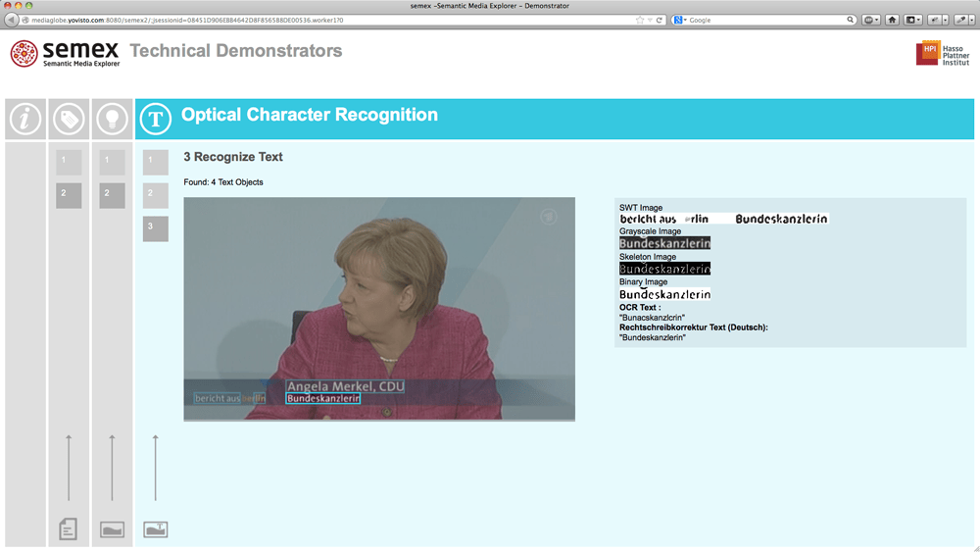Select step 1 in the lightbulb column
Image resolution: width=980 pixels, height=552 pixels.
click(x=112, y=162)
